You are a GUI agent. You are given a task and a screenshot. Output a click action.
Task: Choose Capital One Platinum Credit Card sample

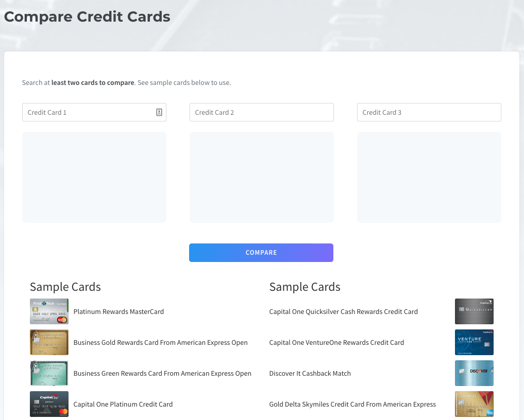[x=123, y=405]
